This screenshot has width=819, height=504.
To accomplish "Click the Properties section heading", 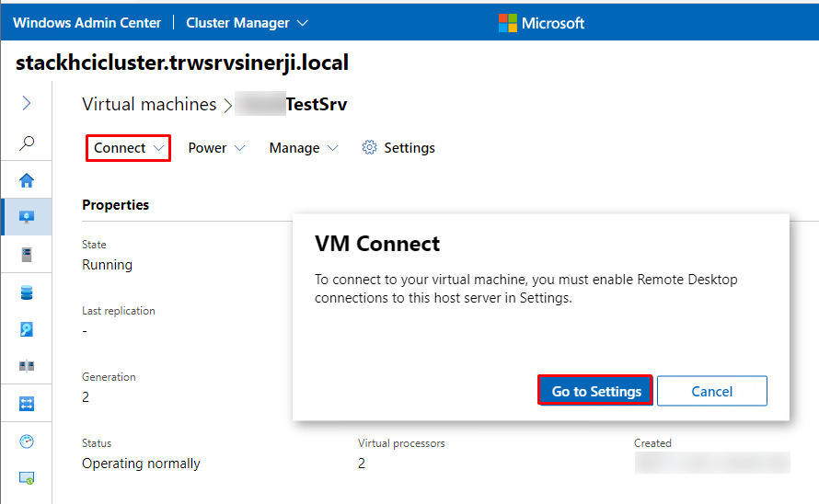I will click(x=115, y=205).
